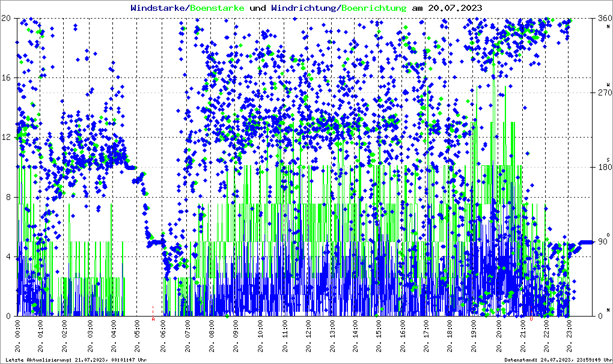This screenshot has height=364, width=613.
Task: Click the '00:00' time axis label
Action: pyautogui.click(x=17, y=329)
